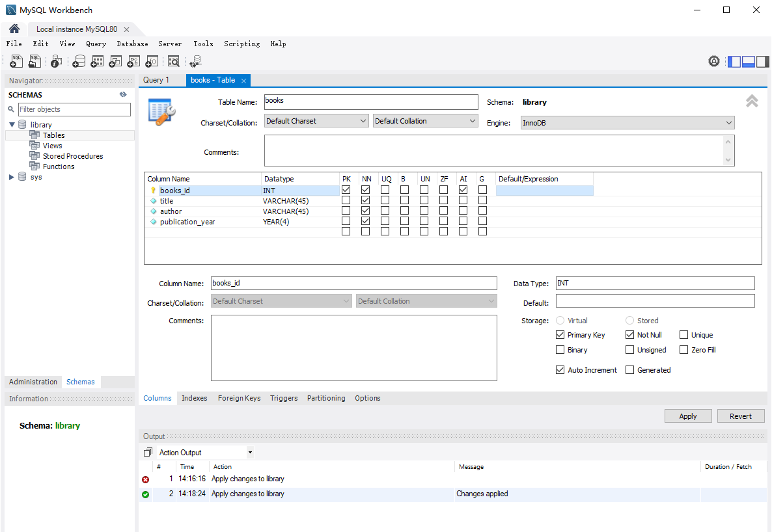Uncheck the Auto Increment checkbox
This screenshot has height=532, width=772.
[560, 369]
